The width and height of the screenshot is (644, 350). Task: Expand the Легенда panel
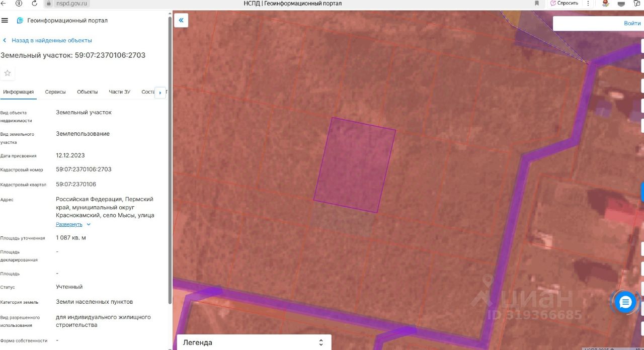point(254,342)
